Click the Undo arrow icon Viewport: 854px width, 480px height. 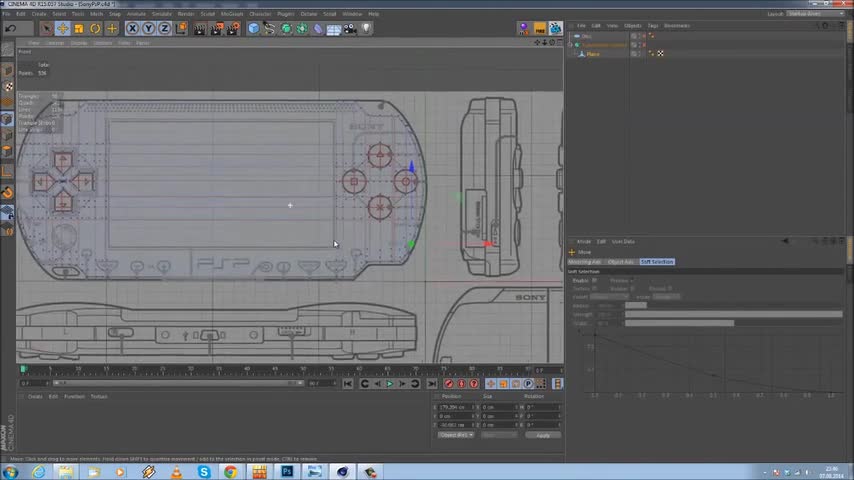(x=10, y=28)
